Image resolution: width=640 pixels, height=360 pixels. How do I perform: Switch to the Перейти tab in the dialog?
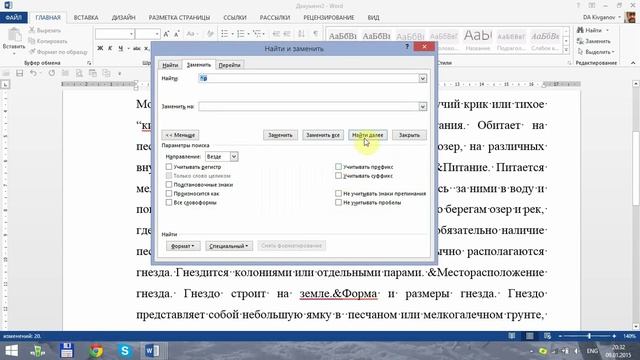(229, 65)
